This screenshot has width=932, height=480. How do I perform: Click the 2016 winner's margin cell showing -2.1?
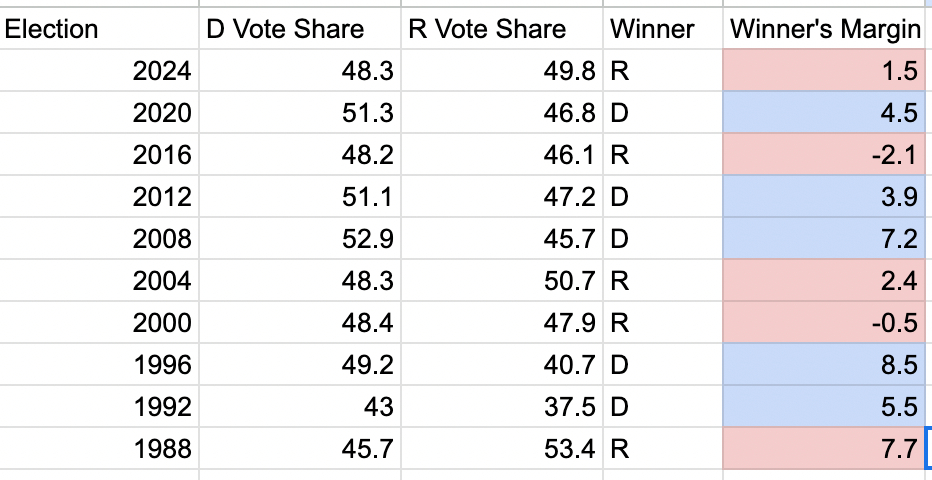[x=824, y=155]
